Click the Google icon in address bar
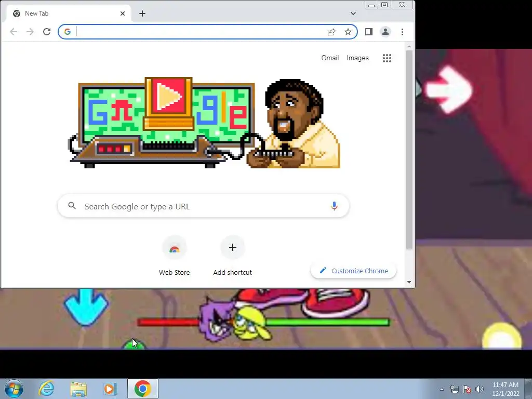This screenshot has width=532, height=399. point(68,32)
